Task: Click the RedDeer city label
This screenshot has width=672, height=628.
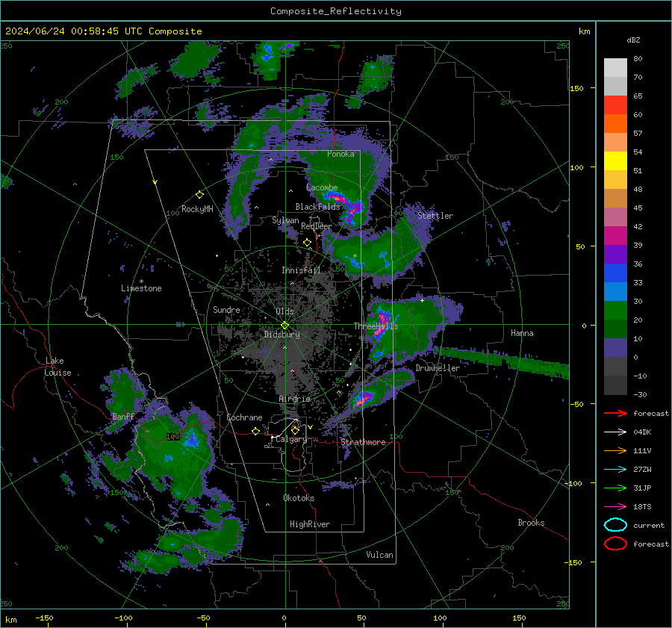Action: [317, 226]
